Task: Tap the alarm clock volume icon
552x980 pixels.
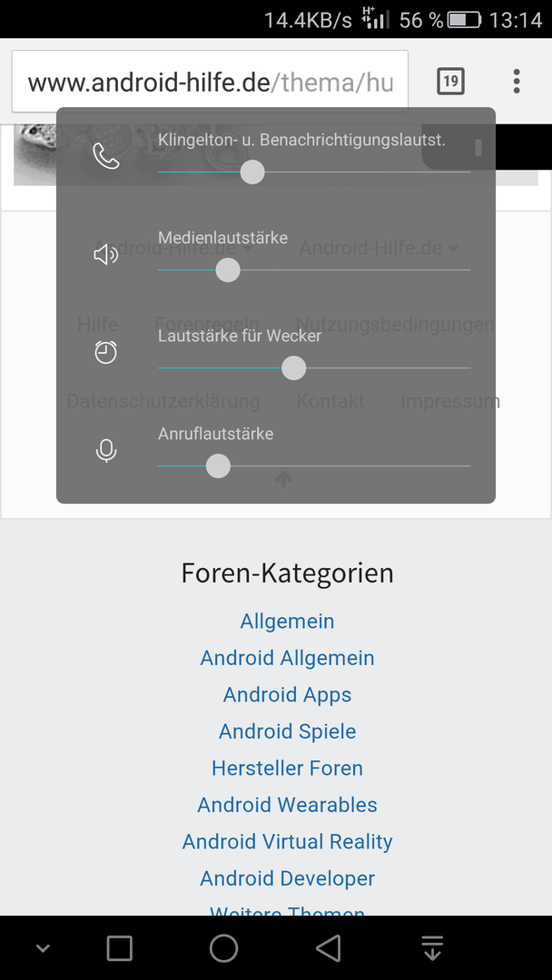Action: click(x=105, y=352)
